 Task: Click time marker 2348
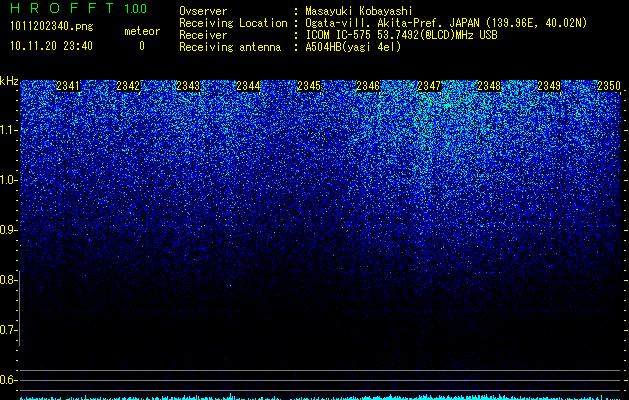point(489,86)
